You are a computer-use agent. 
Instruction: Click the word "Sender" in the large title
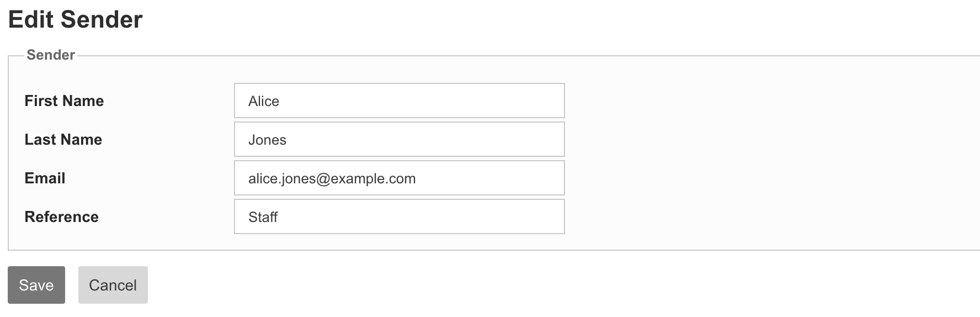coord(102,20)
